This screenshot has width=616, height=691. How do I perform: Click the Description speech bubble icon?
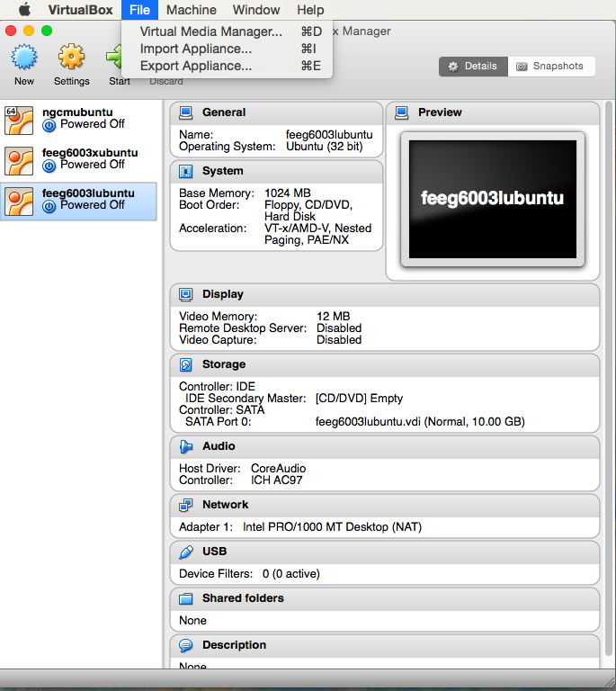pyautogui.click(x=186, y=645)
